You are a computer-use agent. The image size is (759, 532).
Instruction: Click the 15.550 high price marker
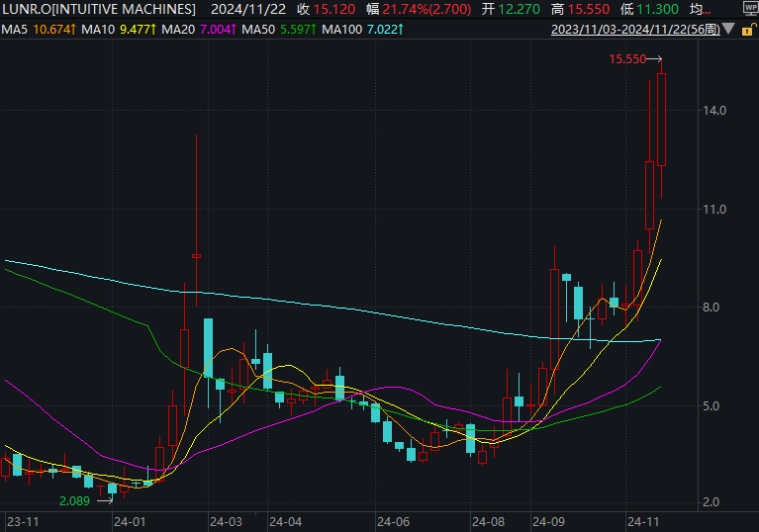(x=627, y=59)
